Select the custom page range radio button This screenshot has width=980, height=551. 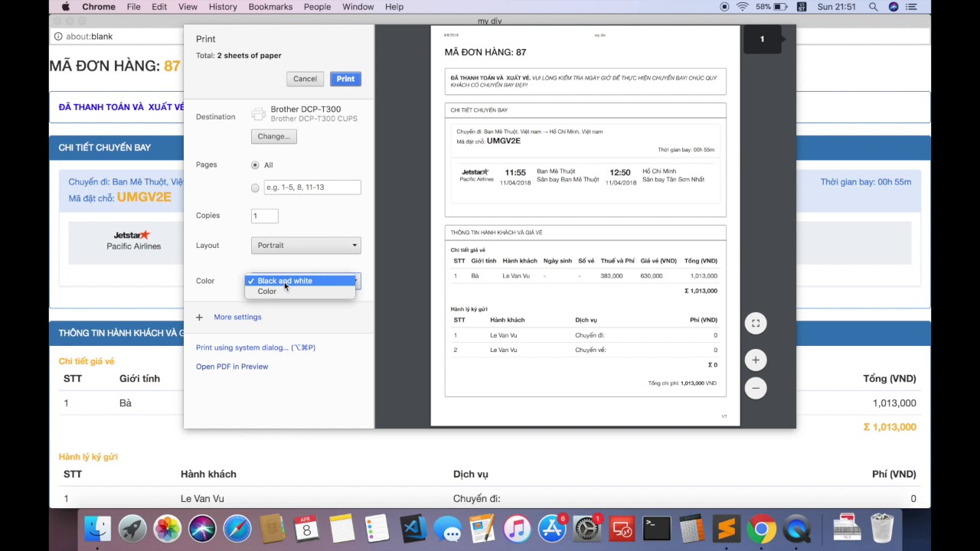(255, 187)
